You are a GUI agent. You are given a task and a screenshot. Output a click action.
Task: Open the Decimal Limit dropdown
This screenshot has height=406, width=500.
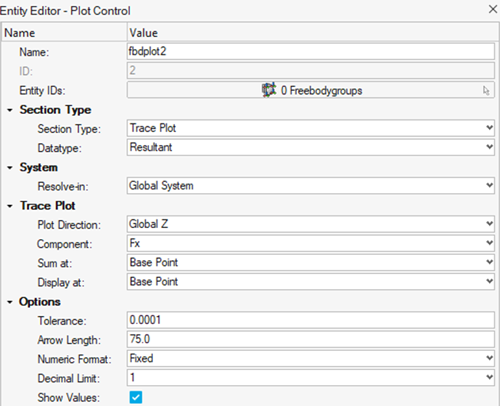click(x=310, y=378)
